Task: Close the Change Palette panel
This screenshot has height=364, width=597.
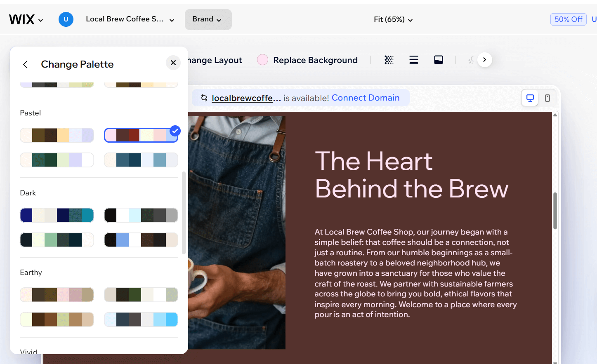Action: point(173,63)
